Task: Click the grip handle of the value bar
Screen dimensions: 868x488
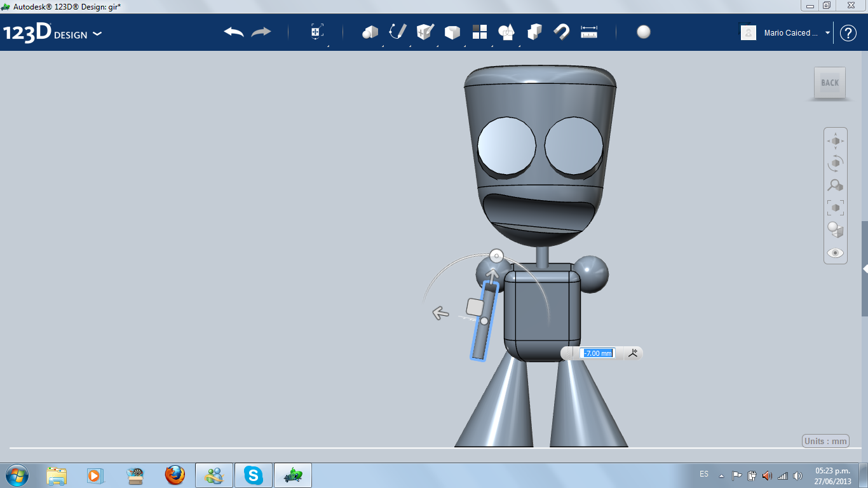Action: (x=569, y=353)
